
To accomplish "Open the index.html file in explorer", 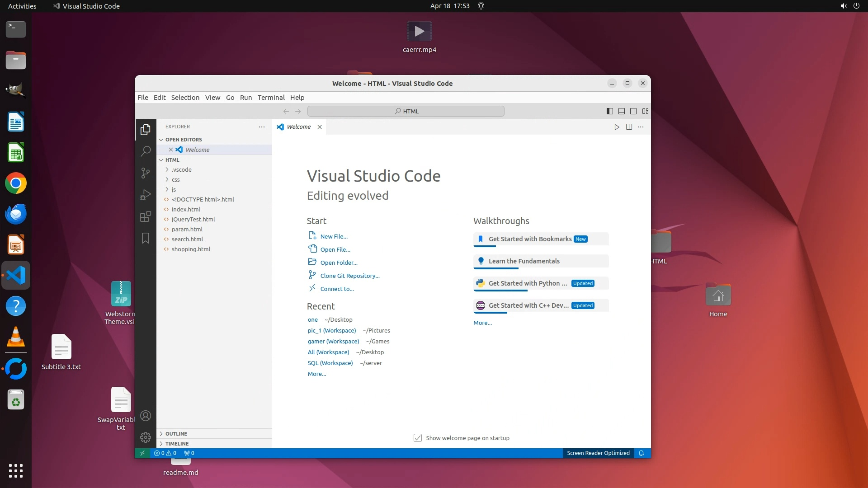I will coord(186,209).
